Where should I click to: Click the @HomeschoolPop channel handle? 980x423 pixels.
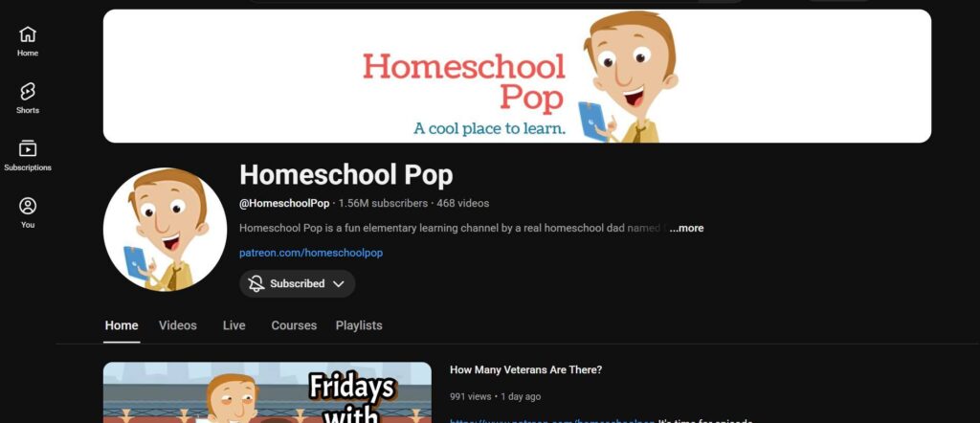click(284, 203)
